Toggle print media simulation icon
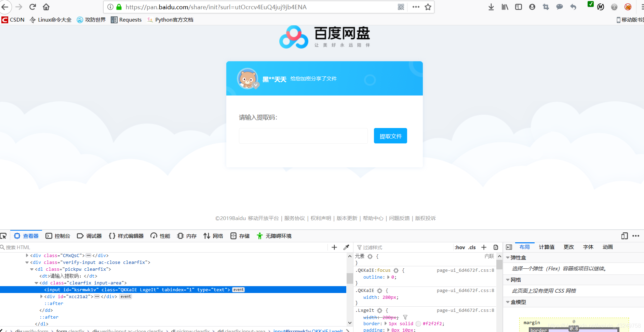 [496, 247]
